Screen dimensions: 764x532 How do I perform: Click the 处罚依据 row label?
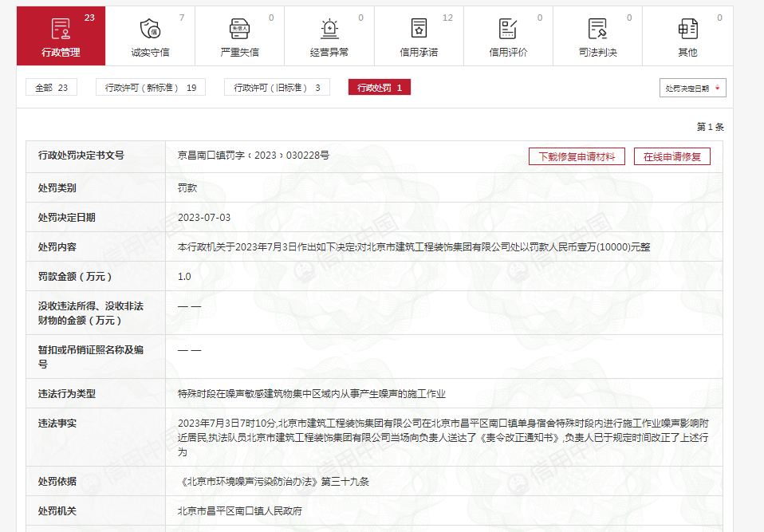pyautogui.click(x=57, y=481)
